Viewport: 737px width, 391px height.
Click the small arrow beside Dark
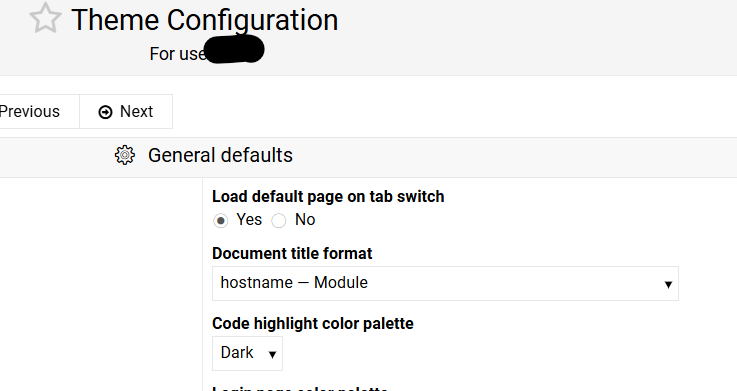[272, 355]
